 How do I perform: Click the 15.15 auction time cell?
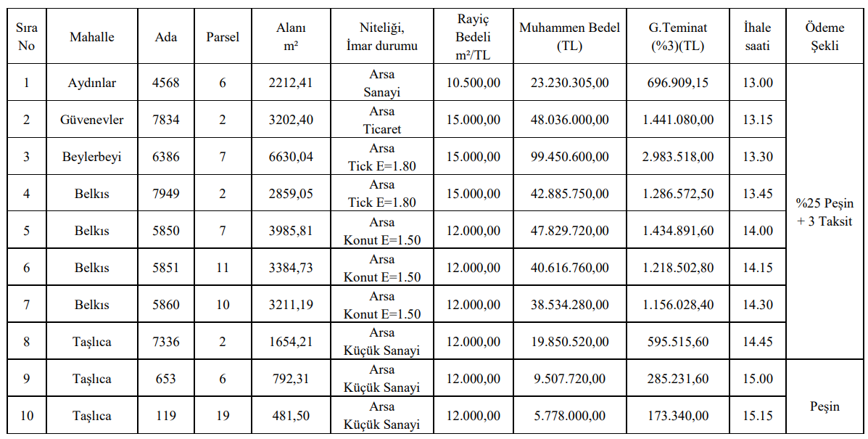[757, 416]
